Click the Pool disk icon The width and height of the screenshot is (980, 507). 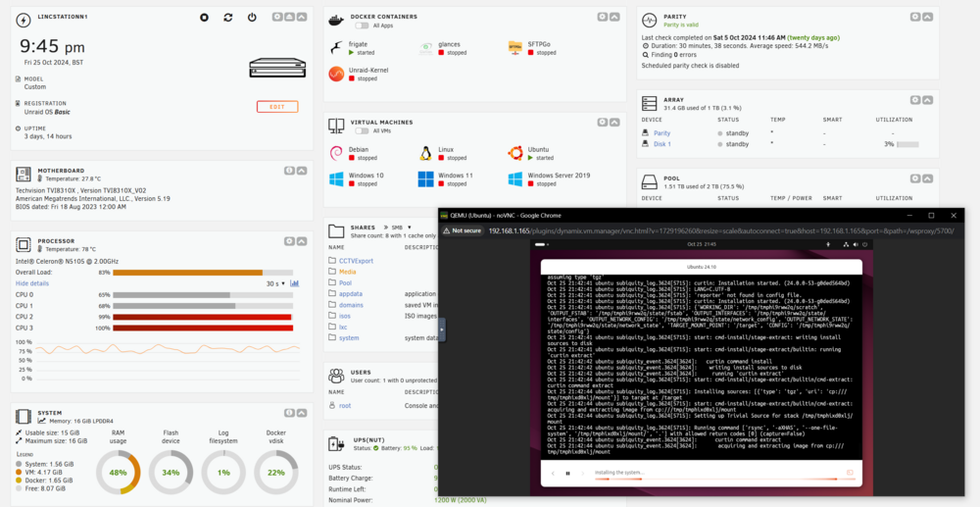(650, 182)
